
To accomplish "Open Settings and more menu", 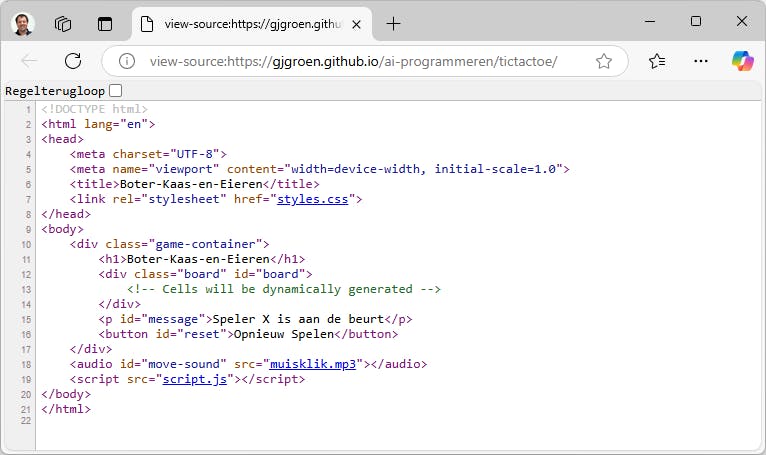I will 701,61.
